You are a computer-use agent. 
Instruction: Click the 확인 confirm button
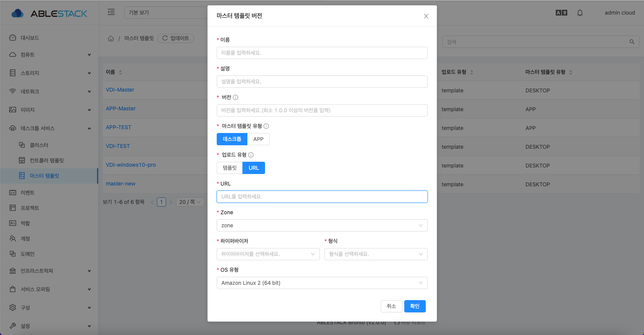tap(415, 306)
